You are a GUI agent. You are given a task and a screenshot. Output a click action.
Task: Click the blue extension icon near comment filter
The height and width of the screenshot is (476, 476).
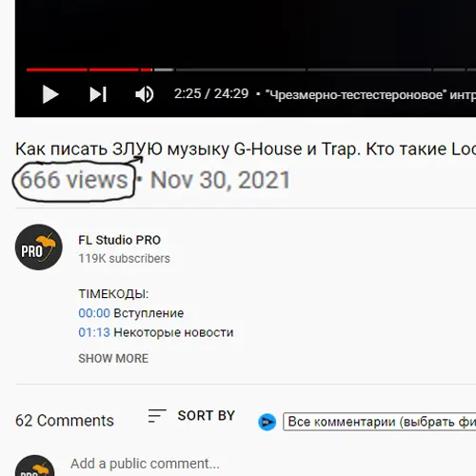tap(267, 422)
